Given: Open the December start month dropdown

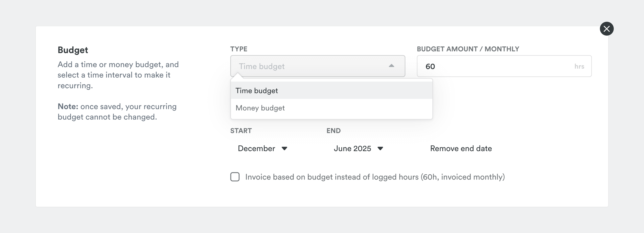Looking at the screenshot, I should (256, 149).
